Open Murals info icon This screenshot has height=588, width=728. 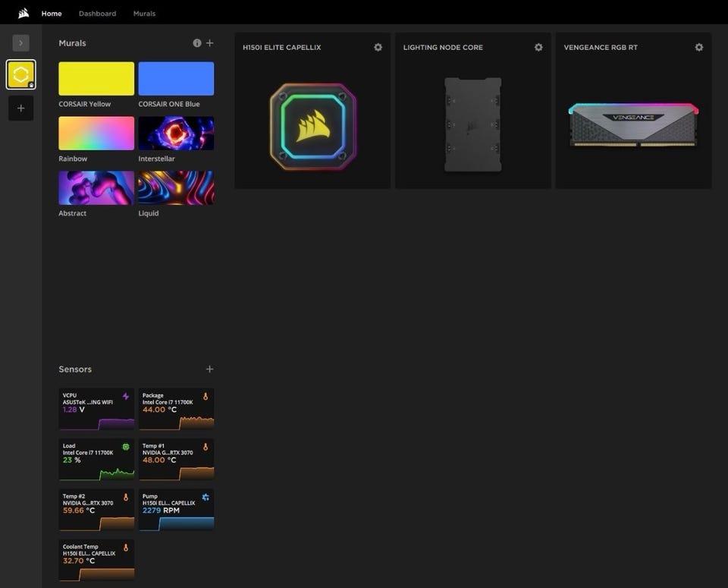pos(197,43)
